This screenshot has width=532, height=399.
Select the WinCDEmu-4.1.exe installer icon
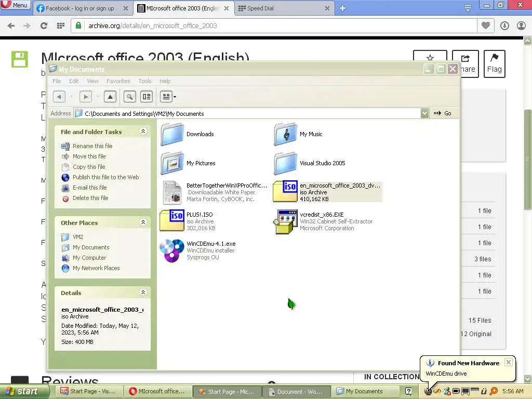point(172,251)
